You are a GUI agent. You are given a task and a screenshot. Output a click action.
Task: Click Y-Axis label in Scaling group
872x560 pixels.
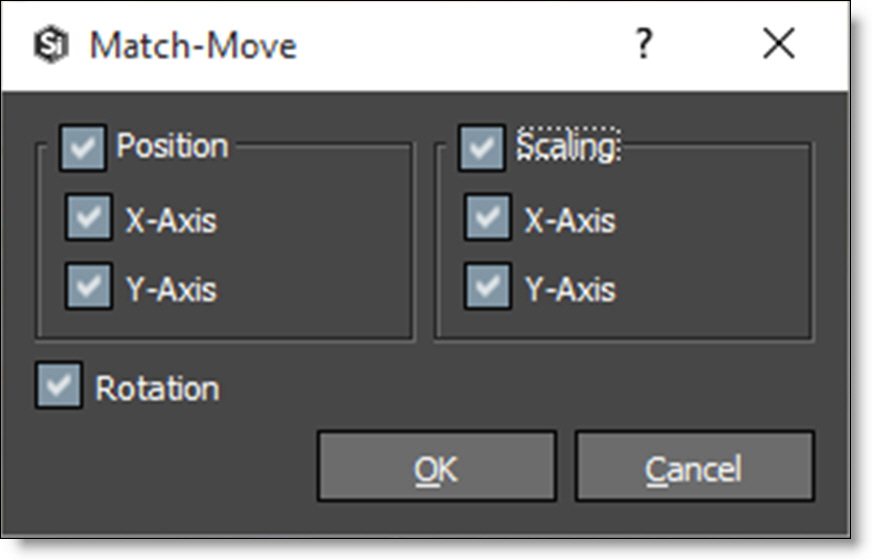570,289
